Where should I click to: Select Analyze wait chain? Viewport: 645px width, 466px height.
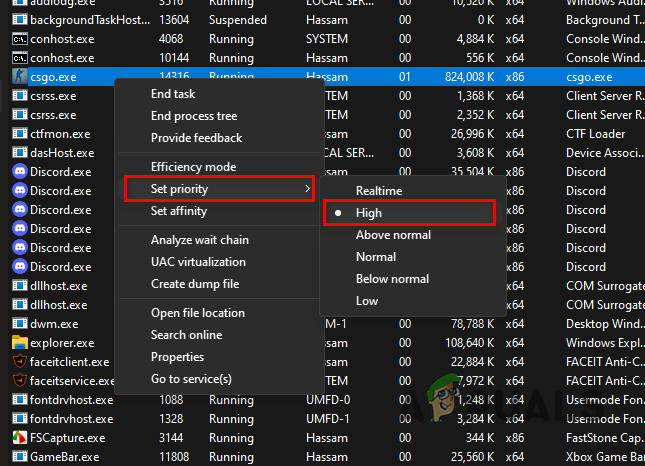[x=200, y=240]
